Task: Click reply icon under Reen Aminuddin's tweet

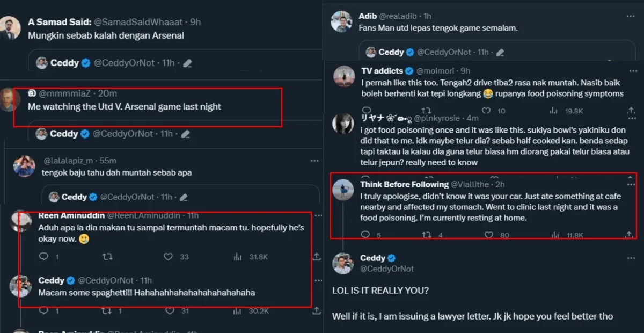Action: point(45,257)
